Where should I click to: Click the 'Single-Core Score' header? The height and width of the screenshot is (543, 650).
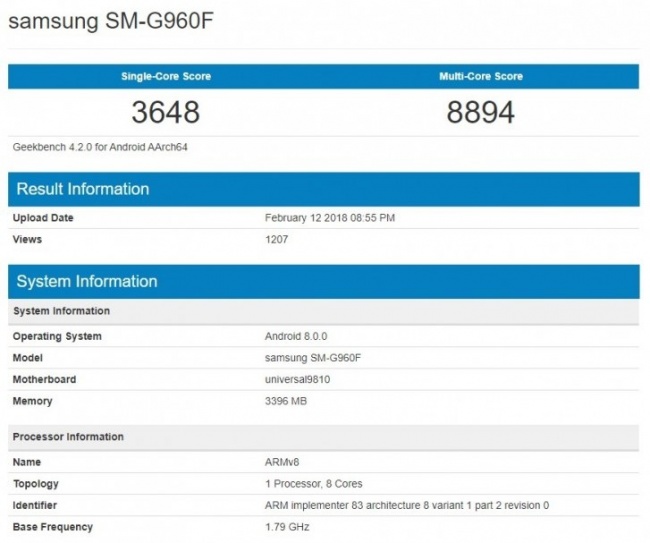coord(166,76)
